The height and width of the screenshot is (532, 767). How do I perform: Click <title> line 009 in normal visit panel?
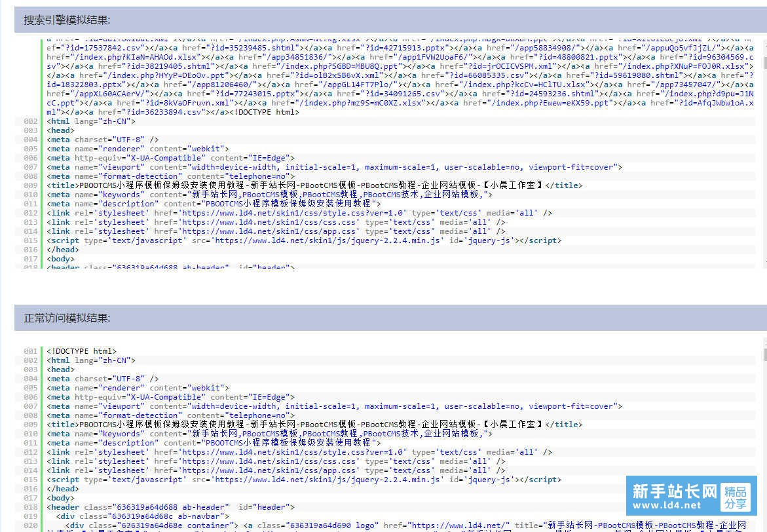[x=314, y=425]
